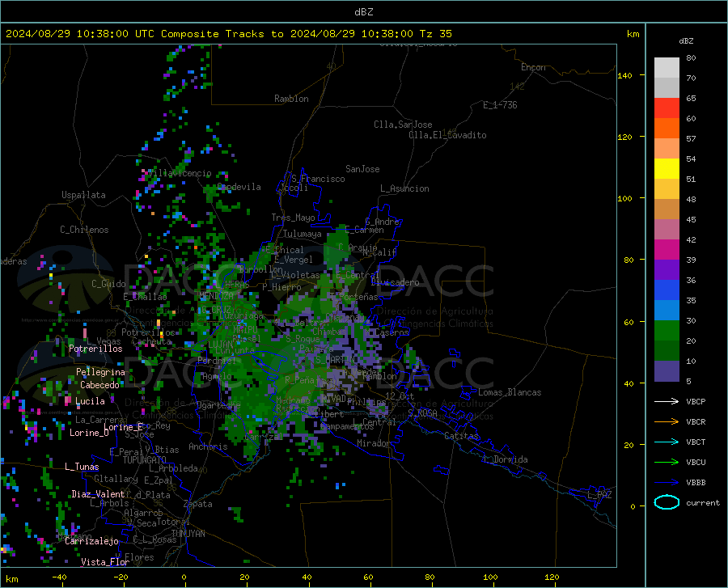Click the orange VBCR arrow legend icon
728x588 pixels.
[667, 422]
